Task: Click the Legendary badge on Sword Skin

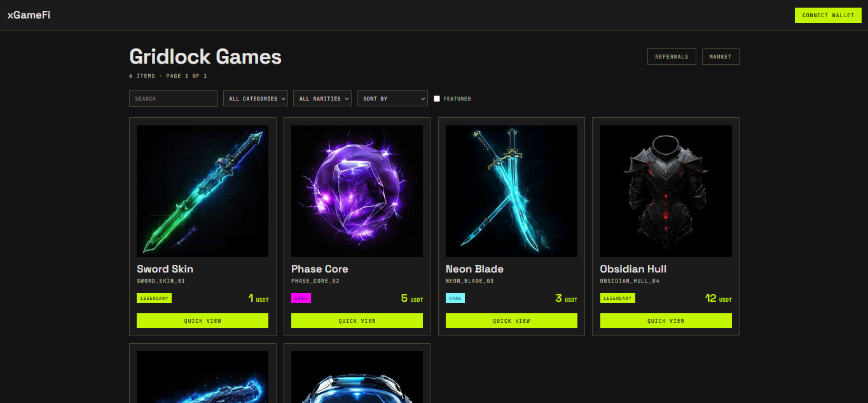Action: coord(154,298)
